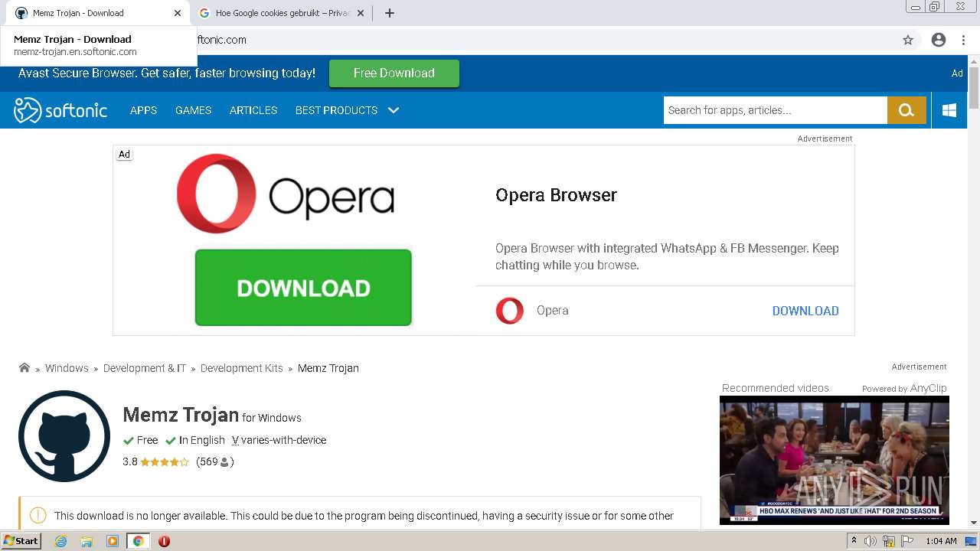The width and height of the screenshot is (980, 551).
Task: Expand the Best Products dropdown chevron
Action: 394,110
